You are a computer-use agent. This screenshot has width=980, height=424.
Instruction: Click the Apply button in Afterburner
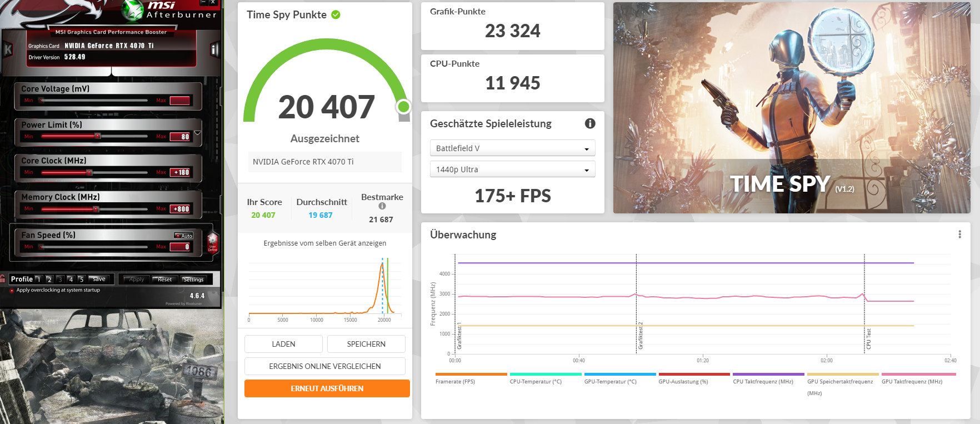(x=136, y=280)
